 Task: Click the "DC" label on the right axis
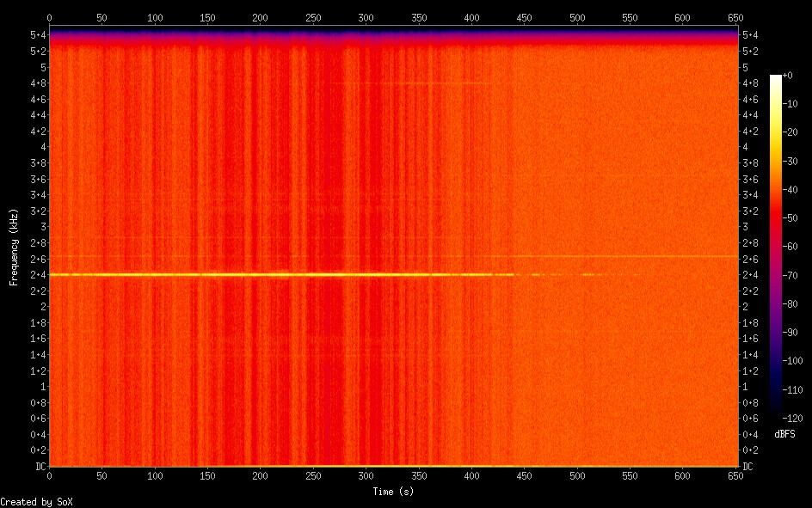tap(748, 467)
